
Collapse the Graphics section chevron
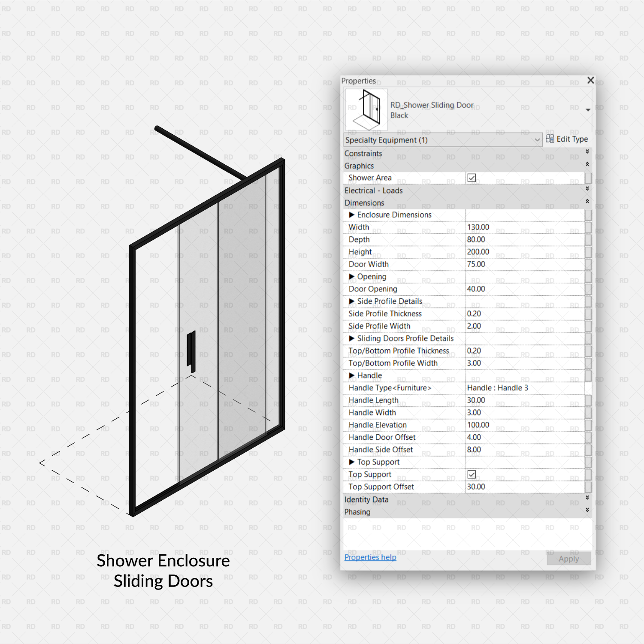[587, 163]
